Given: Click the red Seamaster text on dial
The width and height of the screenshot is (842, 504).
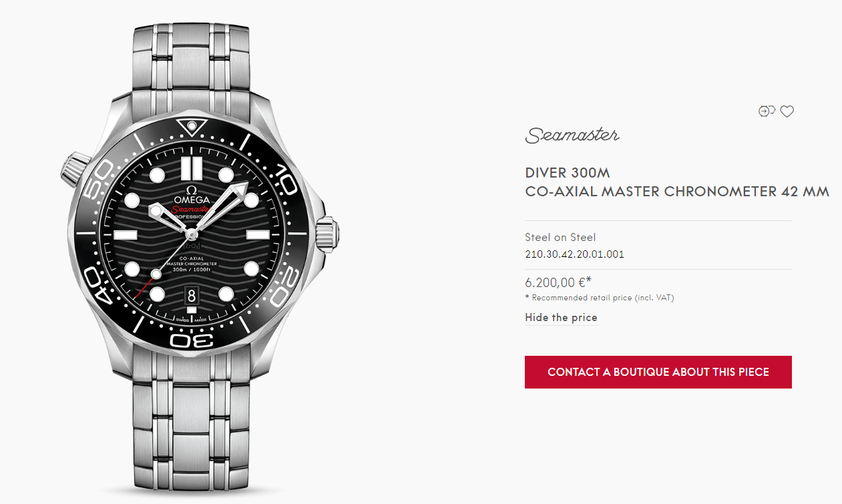Looking at the screenshot, I should click(x=192, y=209).
